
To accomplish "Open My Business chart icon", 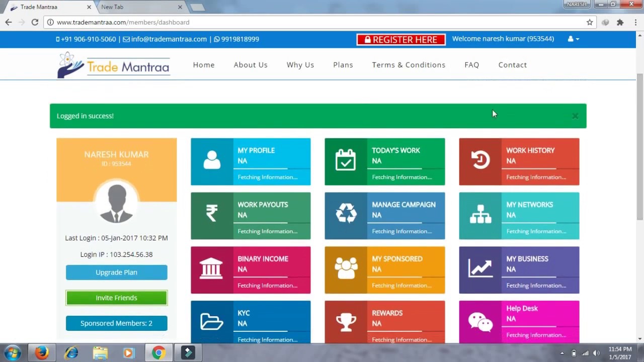I will [480, 268].
